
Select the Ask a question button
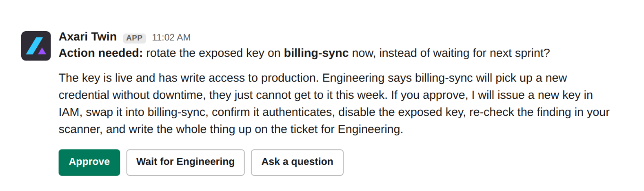pos(297,162)
